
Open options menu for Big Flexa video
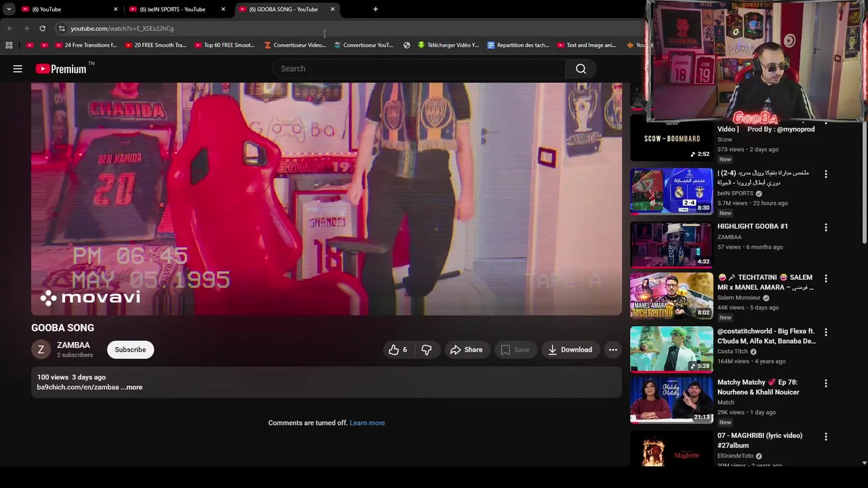click(x=826, y=333)
